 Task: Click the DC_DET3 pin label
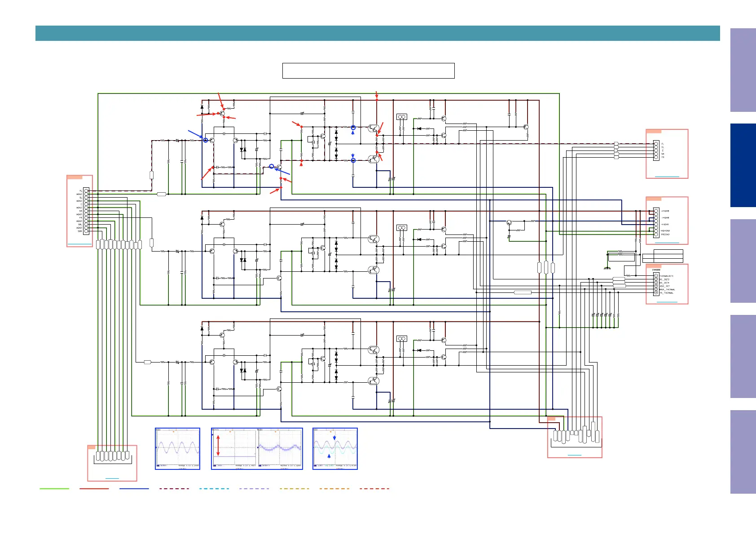(664, 279)
